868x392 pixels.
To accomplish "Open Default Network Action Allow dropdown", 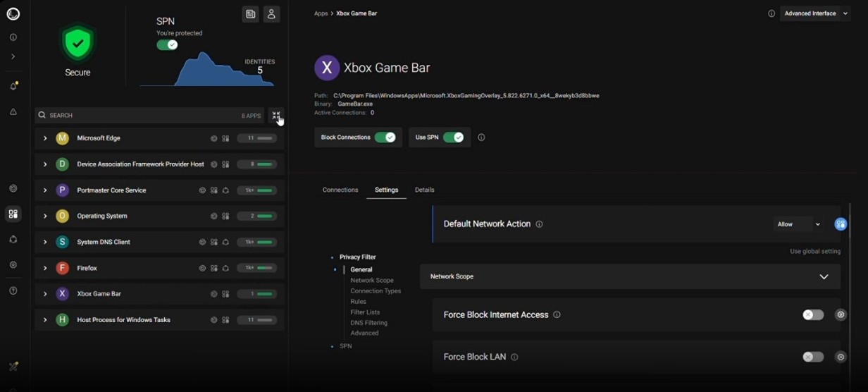I will point(799,224).
